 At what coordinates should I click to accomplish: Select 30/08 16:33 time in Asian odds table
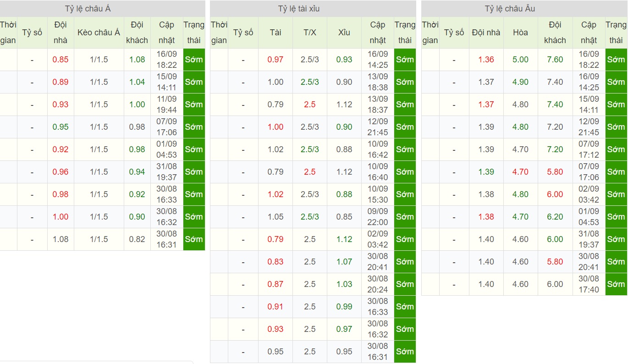pos(166,194)
